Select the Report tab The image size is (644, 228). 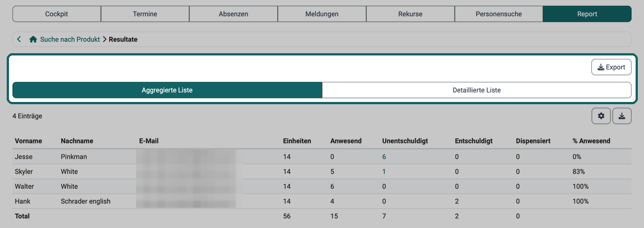(x=587, y=14)
